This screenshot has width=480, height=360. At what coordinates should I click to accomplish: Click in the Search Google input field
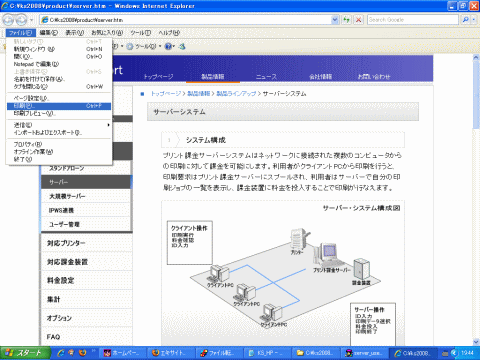pos(413,20)
